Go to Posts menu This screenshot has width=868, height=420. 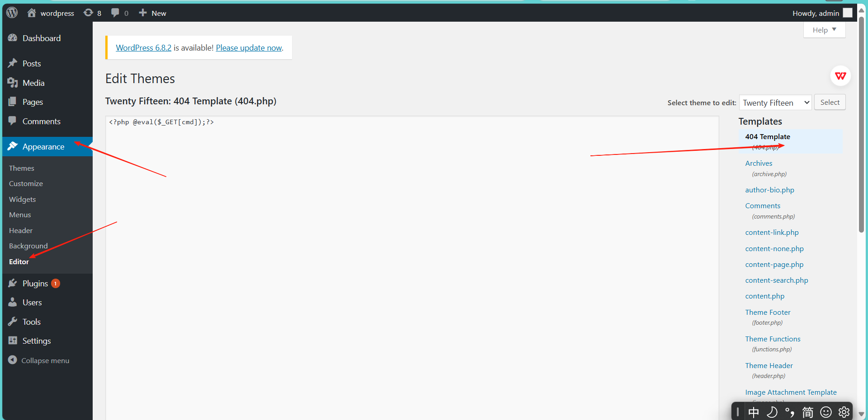(32, 64)
